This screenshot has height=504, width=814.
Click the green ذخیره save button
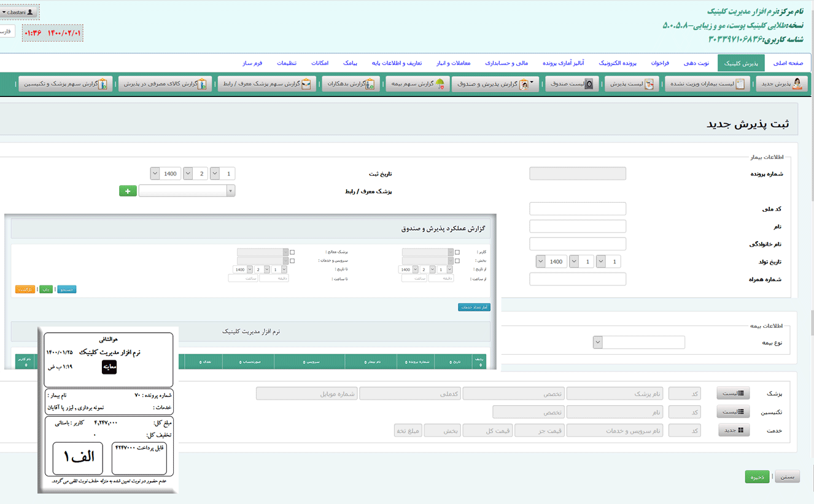(x=757, y=476)
